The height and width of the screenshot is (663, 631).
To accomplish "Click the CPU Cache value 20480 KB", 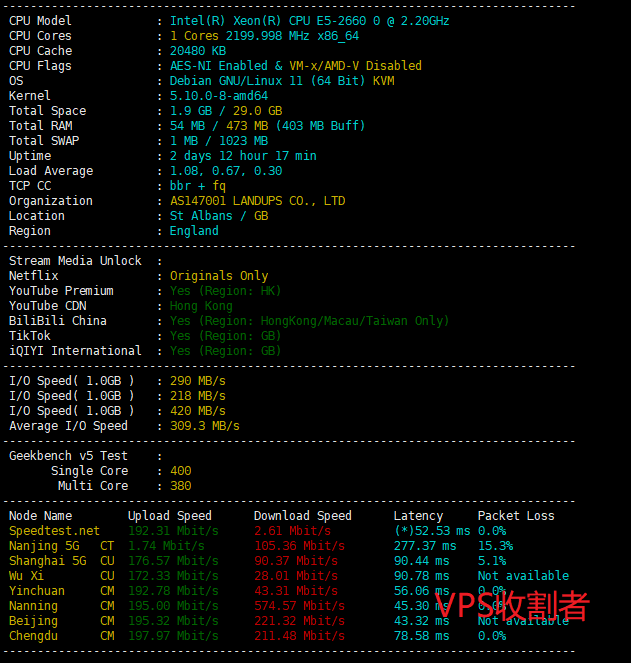I will pyautogui.click(x=198, y=51).
